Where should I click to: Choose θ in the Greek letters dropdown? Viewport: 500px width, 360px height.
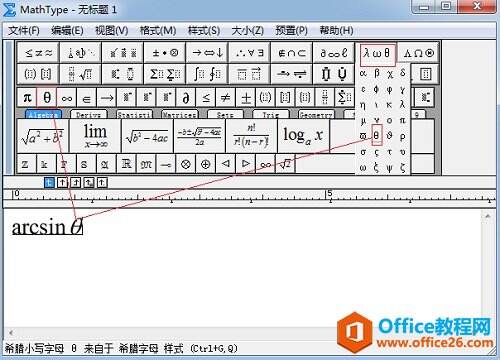376,135
